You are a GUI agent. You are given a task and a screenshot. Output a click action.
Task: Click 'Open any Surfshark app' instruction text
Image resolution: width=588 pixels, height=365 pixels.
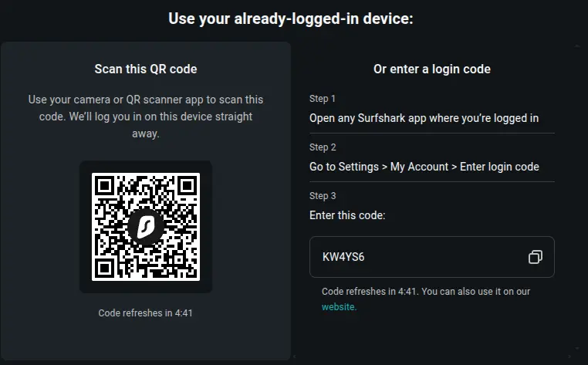pos(424,118)
